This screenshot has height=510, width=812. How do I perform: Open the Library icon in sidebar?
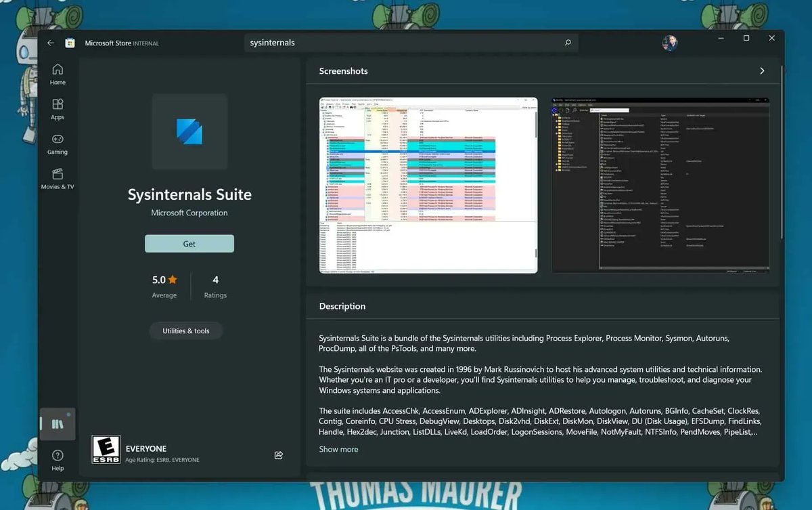coord(58,424)
